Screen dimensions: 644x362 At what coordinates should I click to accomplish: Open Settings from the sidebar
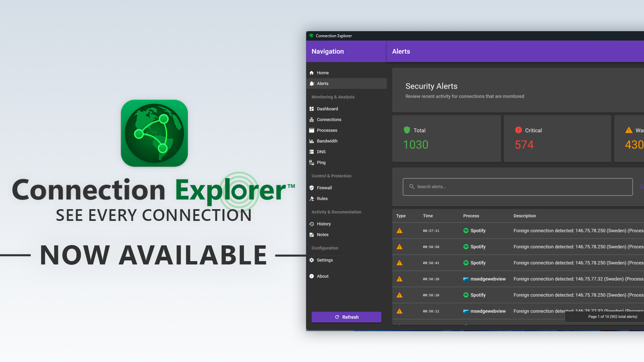pos(346,260)
